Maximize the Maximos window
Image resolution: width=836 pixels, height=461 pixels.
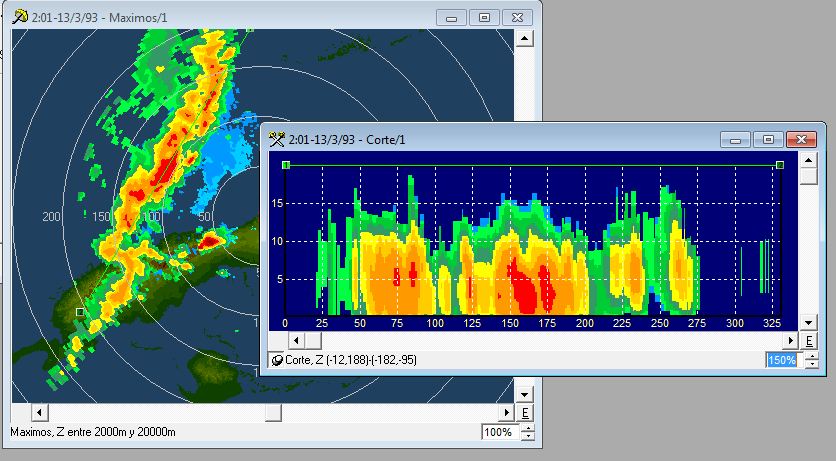point(484,18)
